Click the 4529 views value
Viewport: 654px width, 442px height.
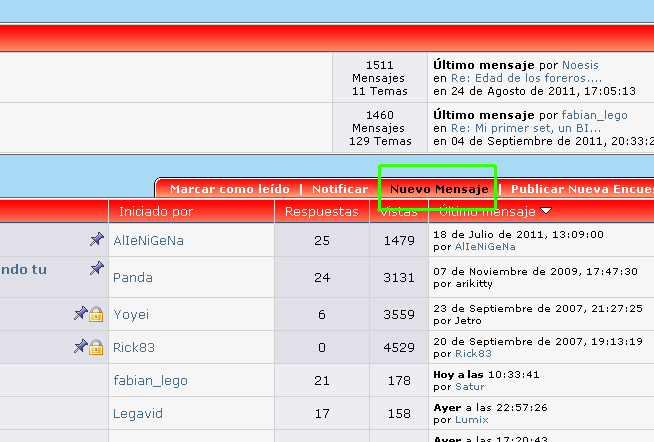point(399,347)
